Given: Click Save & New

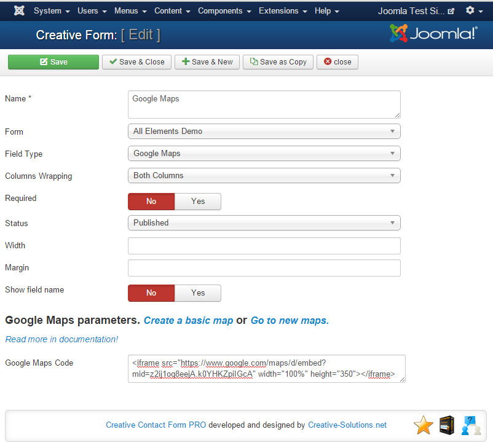Looking at the screenshot, I should click(x=207, y=62).
